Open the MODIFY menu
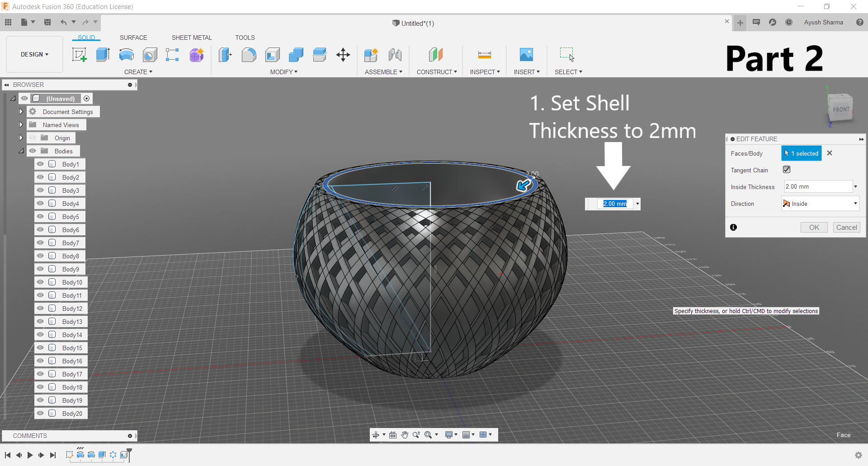Image resolution: width=868 pixels, height=466 pixels. point(284,72)
